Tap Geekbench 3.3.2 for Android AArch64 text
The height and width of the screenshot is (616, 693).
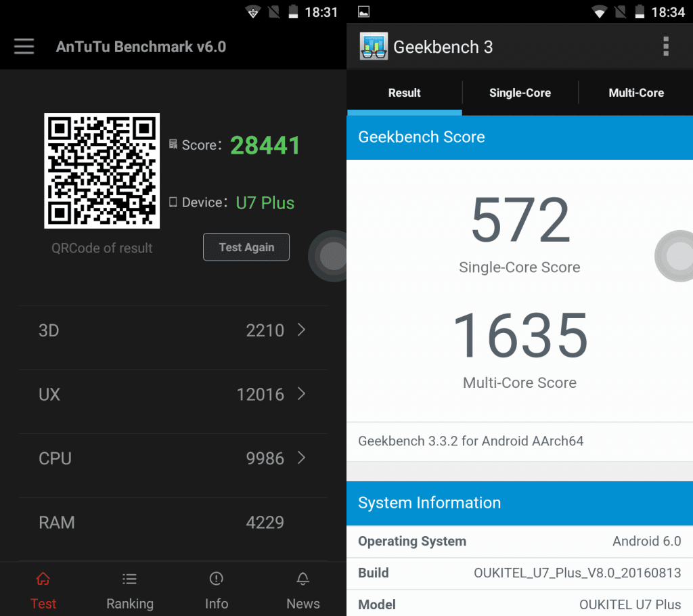[471, 441]
